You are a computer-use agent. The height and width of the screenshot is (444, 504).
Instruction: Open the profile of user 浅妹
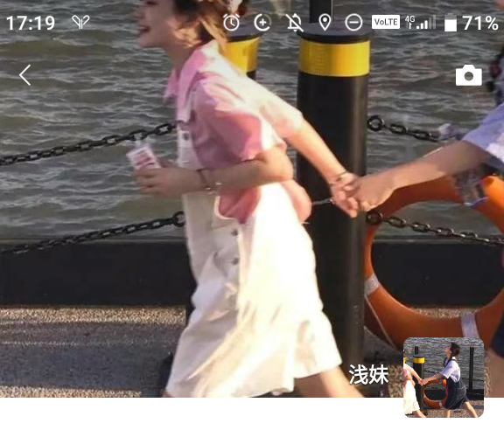click(x=368, y=374)
